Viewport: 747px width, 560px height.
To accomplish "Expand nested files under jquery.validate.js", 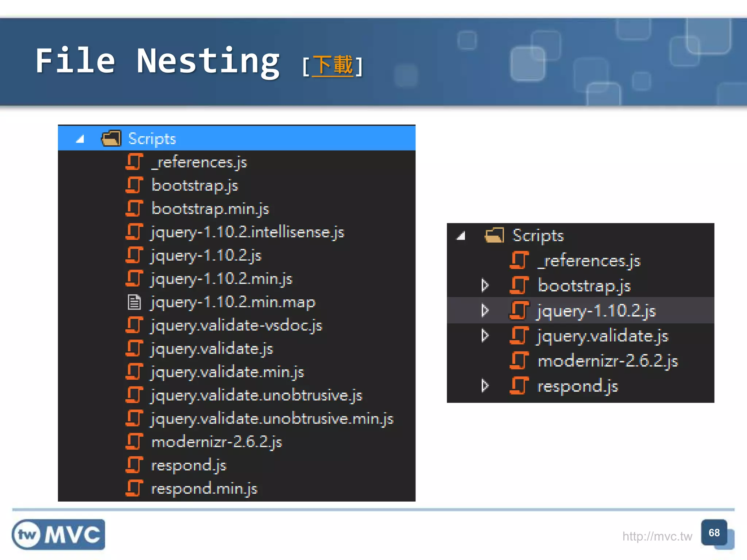I will click(x=485, y=336).
